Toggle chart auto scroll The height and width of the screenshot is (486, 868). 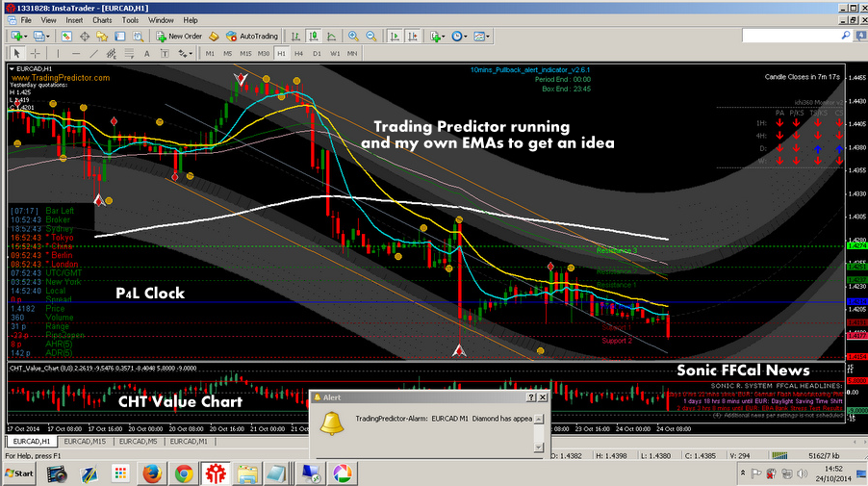(395, 36)
